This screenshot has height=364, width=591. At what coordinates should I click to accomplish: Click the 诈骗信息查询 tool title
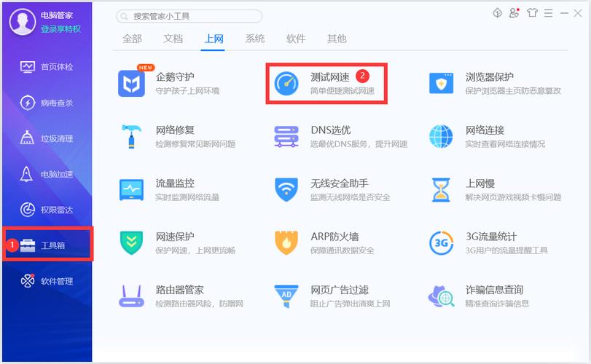(x=495, y=290)
